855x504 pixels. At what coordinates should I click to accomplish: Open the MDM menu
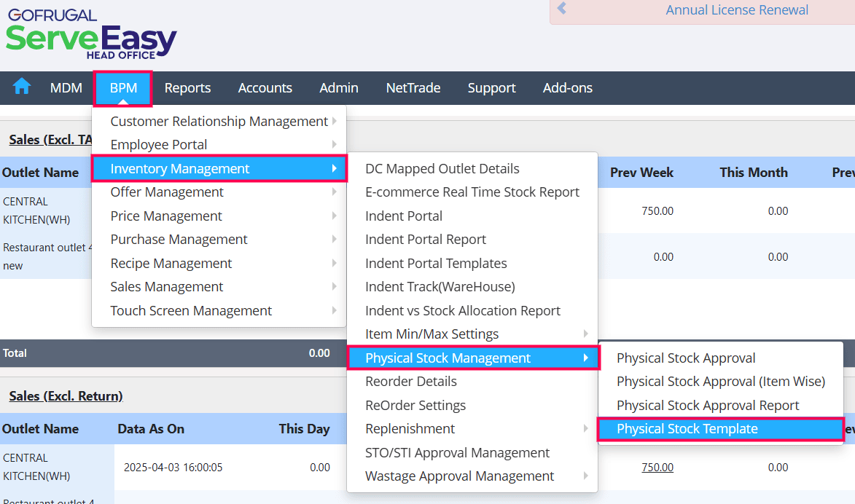click(66, 88)
